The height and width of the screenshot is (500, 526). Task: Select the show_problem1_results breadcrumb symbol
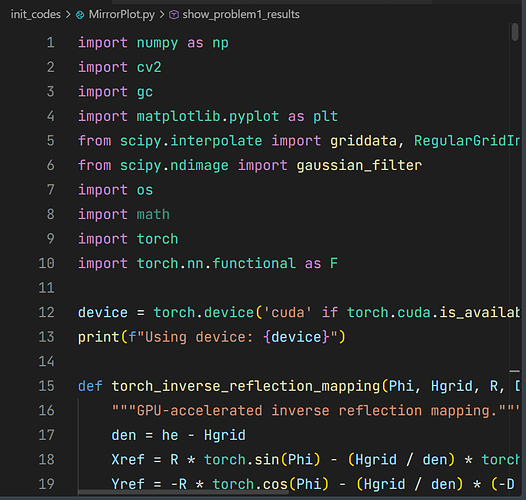241,14
